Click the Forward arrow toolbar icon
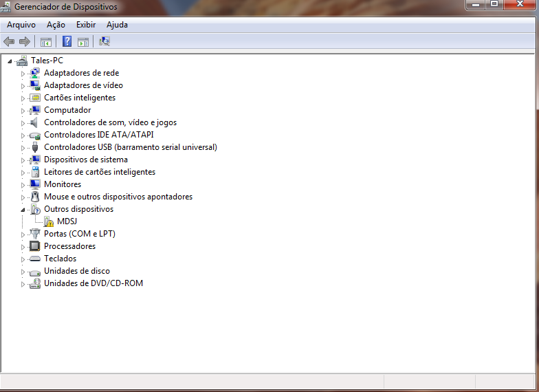 click(25, 42)
